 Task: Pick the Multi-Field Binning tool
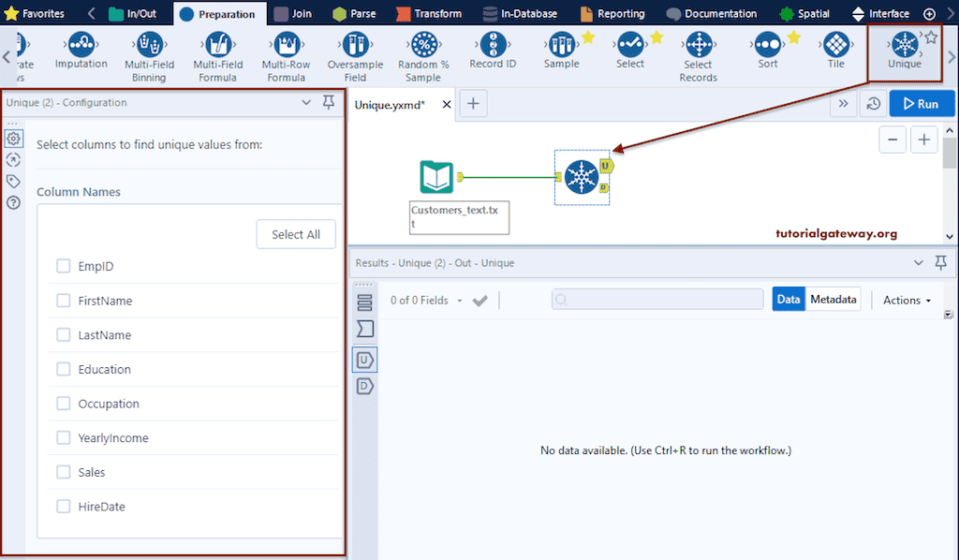(x=149, y=45)
